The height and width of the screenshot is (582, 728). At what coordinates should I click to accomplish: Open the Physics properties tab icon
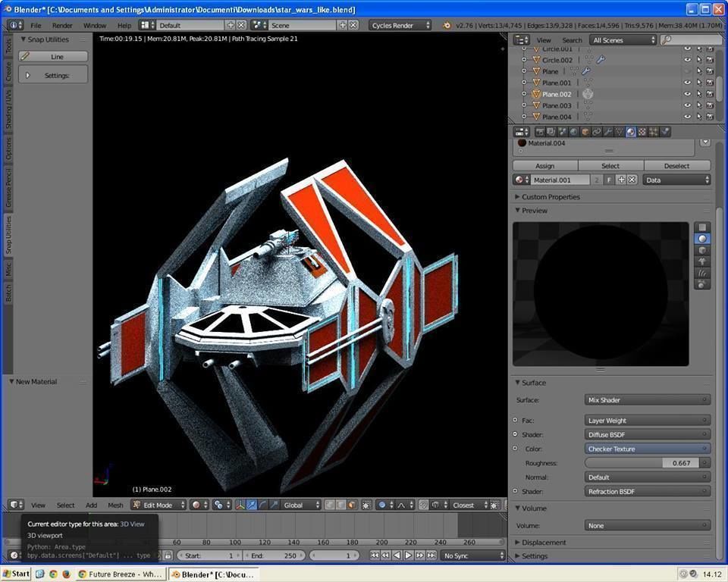[x=665, y=133]
